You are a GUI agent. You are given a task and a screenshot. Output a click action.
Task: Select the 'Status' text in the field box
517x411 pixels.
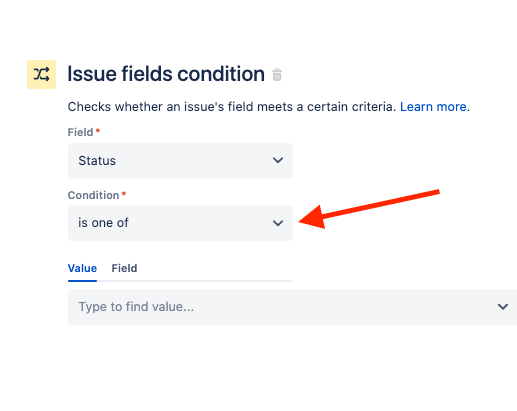[x=97, y=161]
